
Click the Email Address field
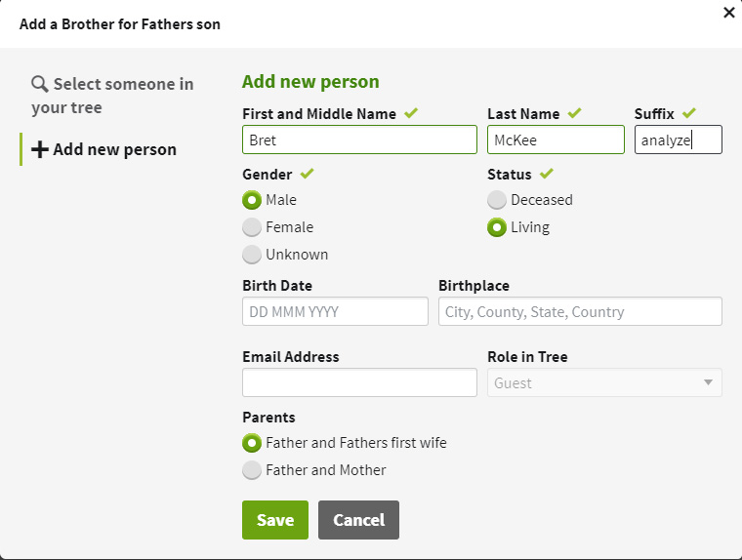point(359,382)
